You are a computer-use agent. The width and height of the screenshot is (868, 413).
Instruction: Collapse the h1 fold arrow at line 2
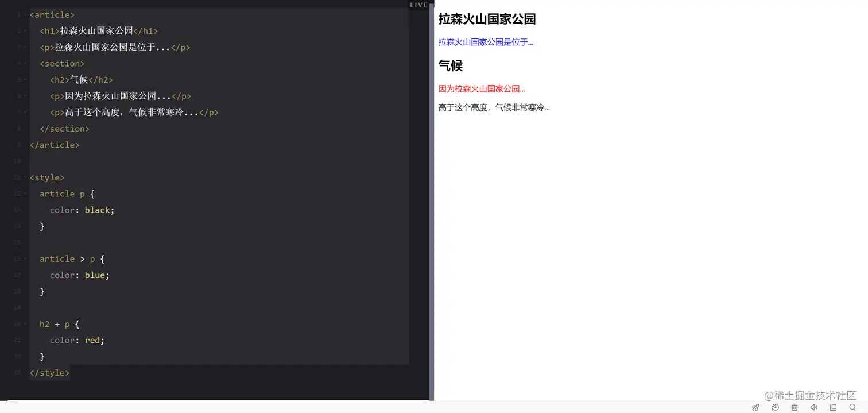pyautogui.click(x=25, y=31)
